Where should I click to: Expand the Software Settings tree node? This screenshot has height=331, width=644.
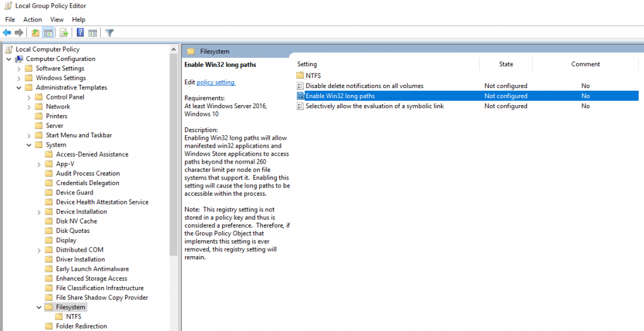(19, 69)
